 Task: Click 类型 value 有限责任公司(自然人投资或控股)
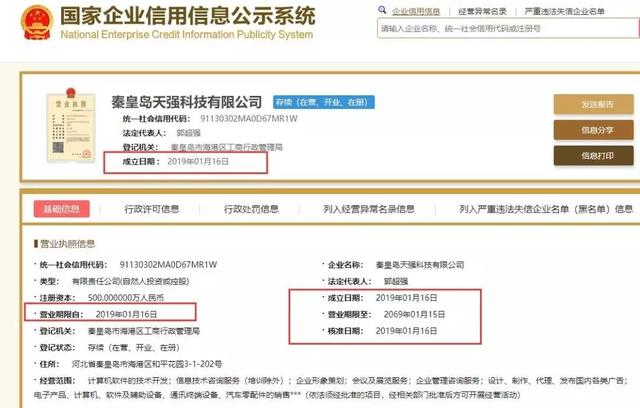coord(131,282)
